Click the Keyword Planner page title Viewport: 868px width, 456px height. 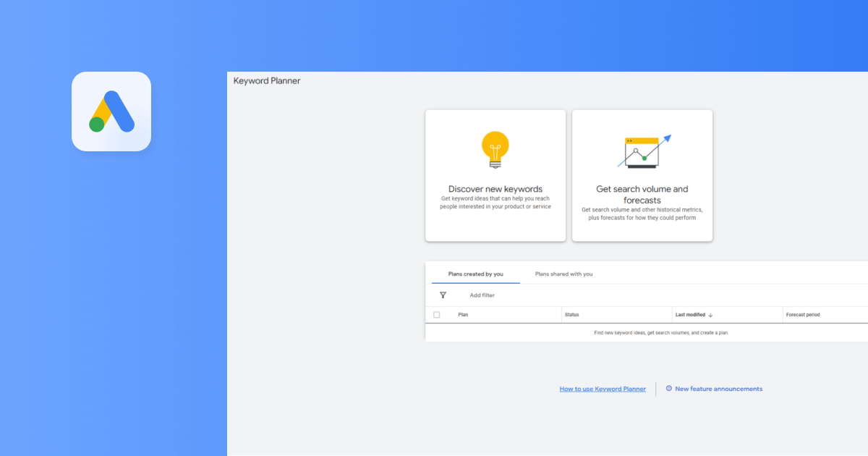(x=267, y=81)
